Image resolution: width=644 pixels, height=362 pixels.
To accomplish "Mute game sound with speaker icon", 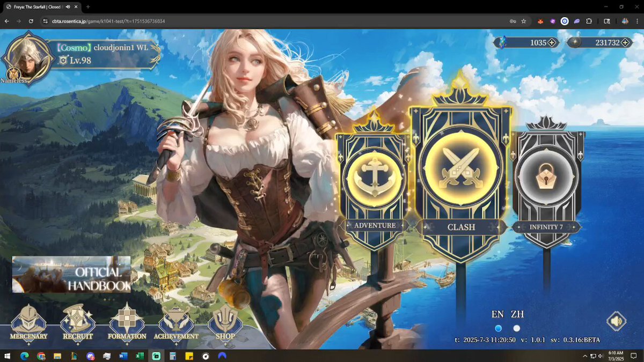I will 616,321.
